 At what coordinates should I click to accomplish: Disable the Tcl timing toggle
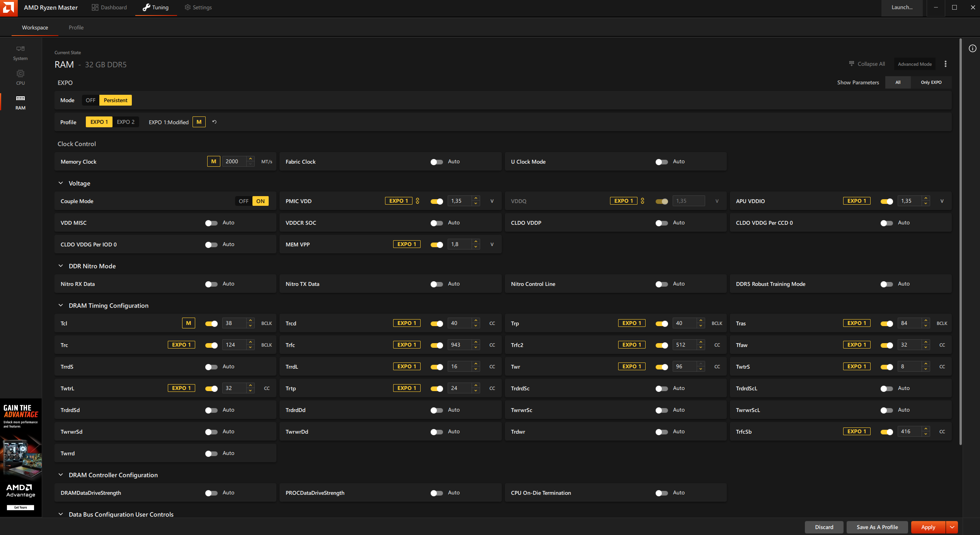211,323
